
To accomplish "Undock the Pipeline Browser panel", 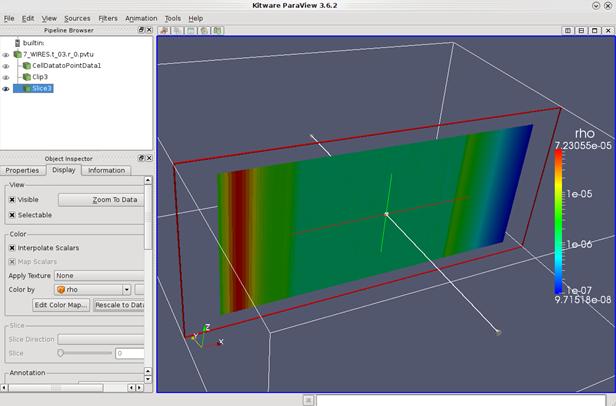I will (141, 30).
